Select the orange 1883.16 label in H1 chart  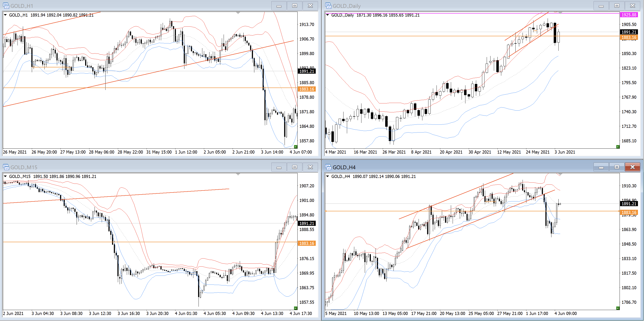(307, 89)
